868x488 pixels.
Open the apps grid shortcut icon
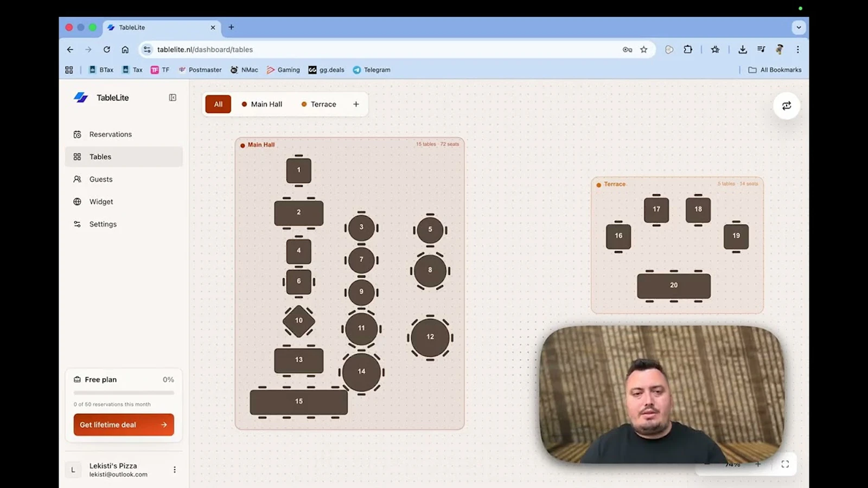69,70
